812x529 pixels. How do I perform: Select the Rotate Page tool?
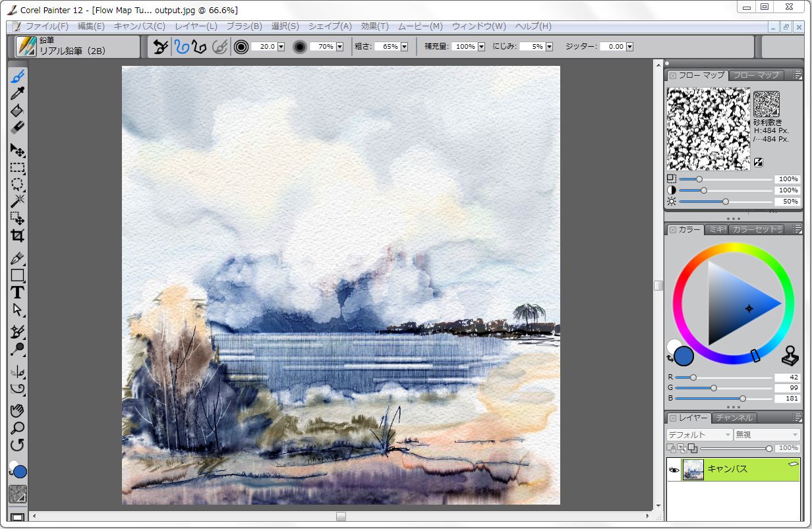click(18, 445)
